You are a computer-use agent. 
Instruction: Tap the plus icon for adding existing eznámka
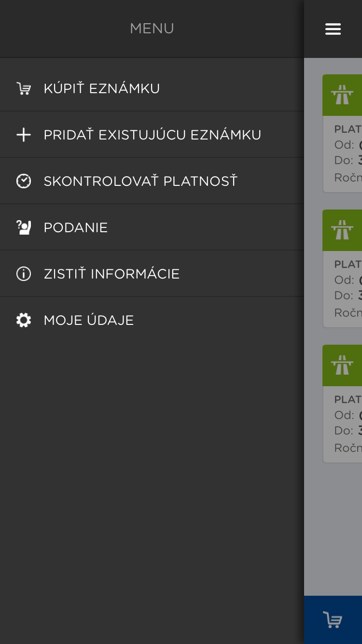pyautogui.click(x=24, y=135)
